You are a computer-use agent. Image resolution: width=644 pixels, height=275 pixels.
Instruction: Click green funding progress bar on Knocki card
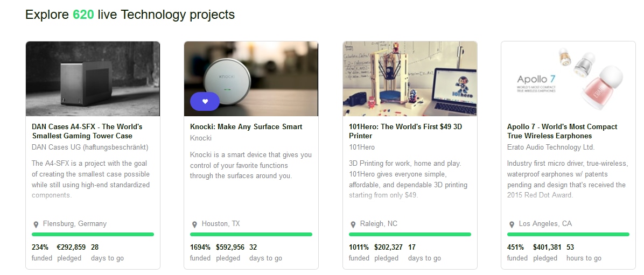(251, 235)
